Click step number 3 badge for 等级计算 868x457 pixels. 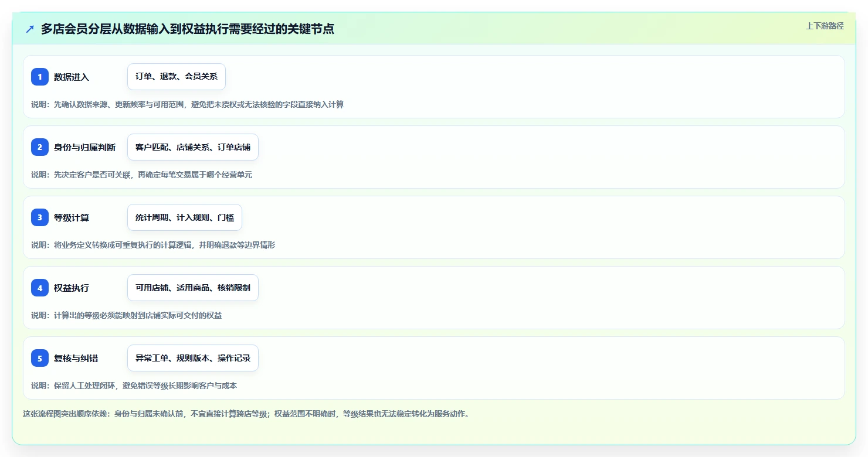click(40, 217)
